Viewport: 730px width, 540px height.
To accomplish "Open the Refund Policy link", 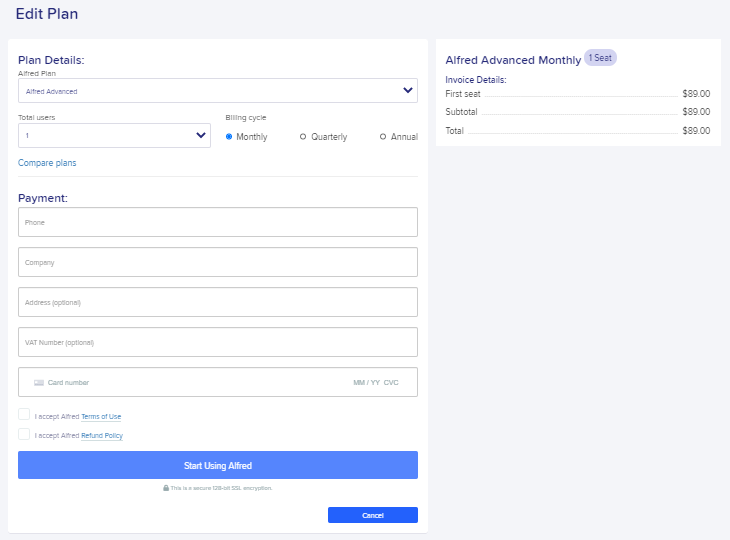I will (102, 436).
